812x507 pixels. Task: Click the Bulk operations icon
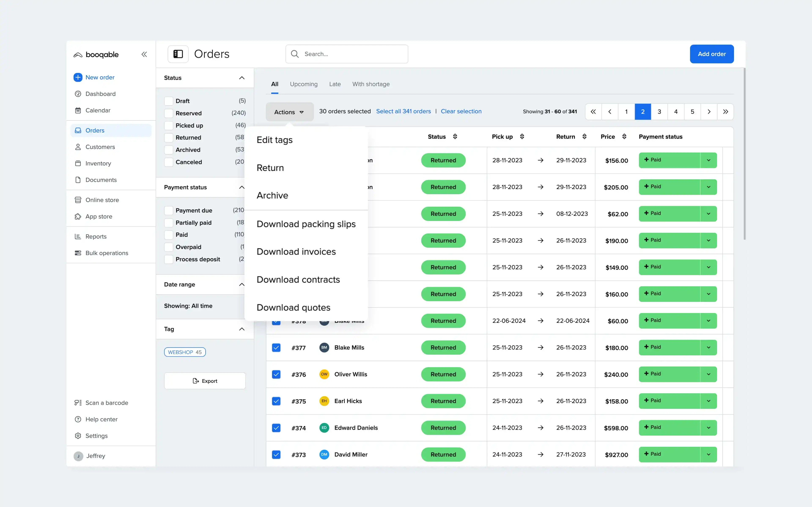[x=78, y=253]
